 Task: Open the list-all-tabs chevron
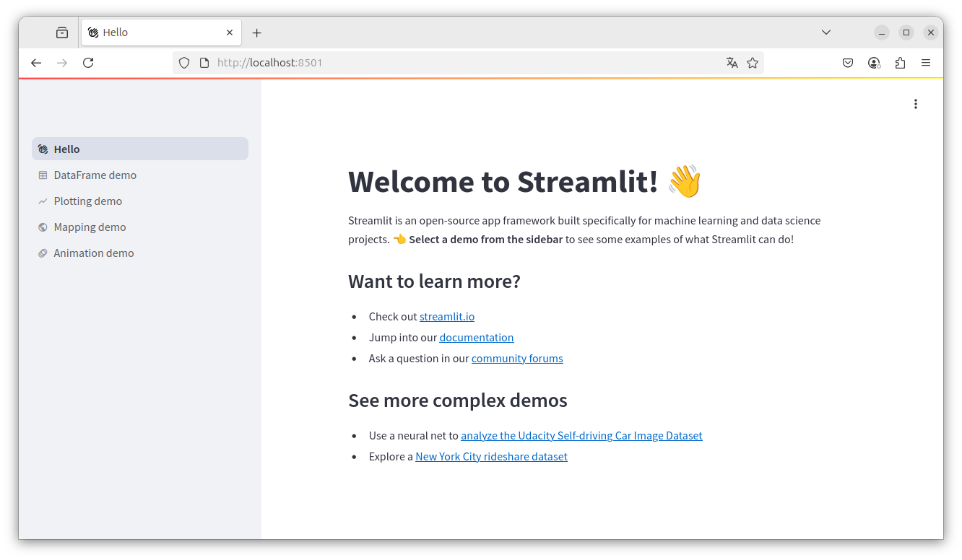pyautogui.click(x=825, y=32)
